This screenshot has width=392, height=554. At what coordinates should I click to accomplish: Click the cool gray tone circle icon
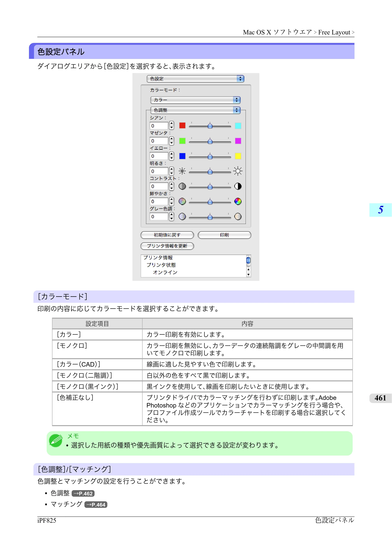pos(182,217)
